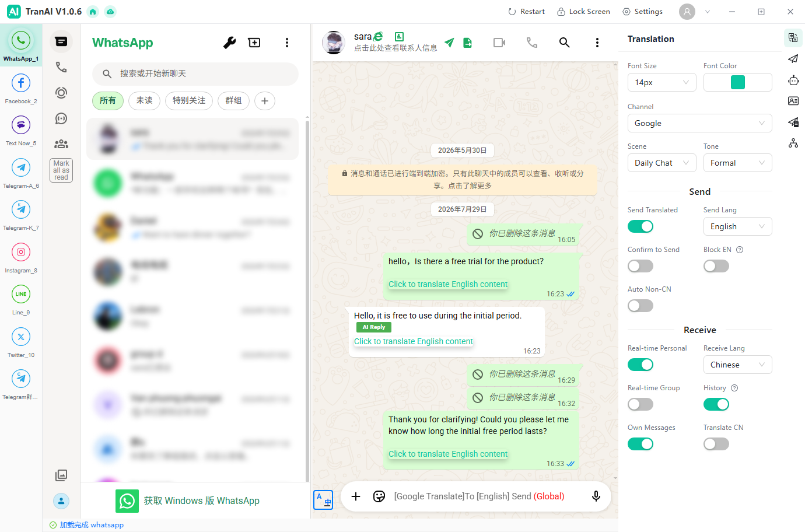Open the Send Lang dropdown
Viewport: 805px width, 532px height.
click(738, 226)
